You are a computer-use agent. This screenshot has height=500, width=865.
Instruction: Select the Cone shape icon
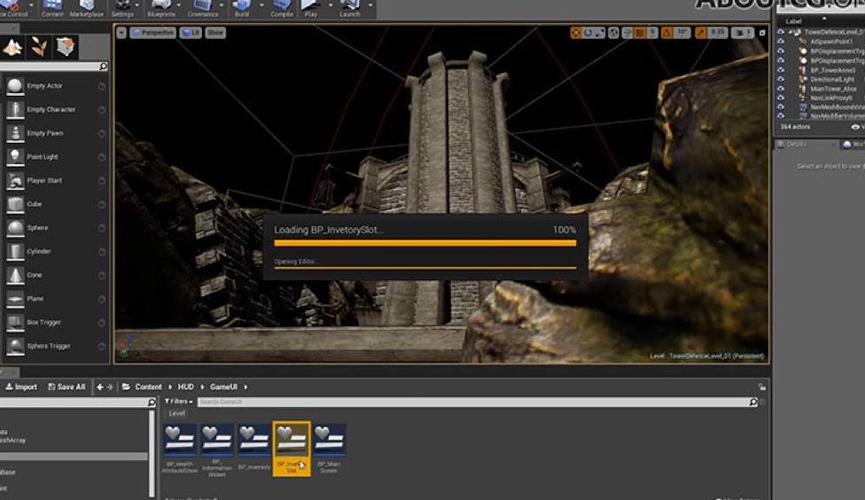pyautogui.click(x=15, y=275)
